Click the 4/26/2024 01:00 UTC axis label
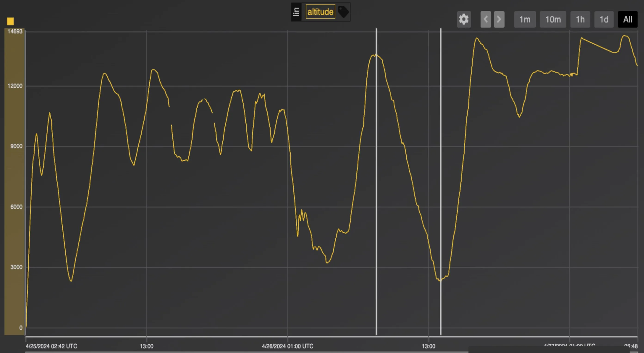Image resolution: width=644 pixels, height=353 pixels. pos(288,346)
